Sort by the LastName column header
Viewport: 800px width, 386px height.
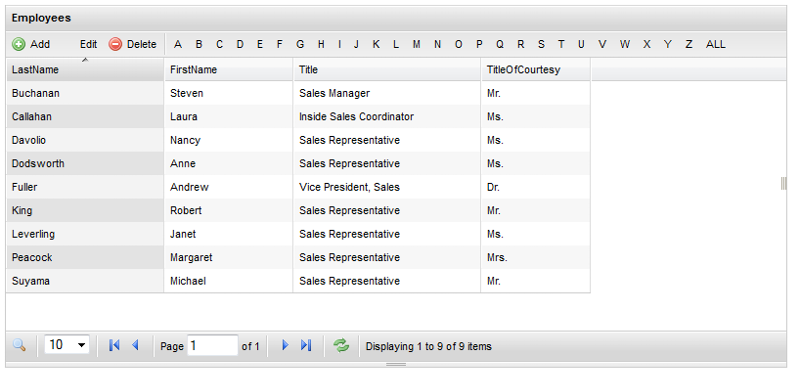tap(85, 70)
